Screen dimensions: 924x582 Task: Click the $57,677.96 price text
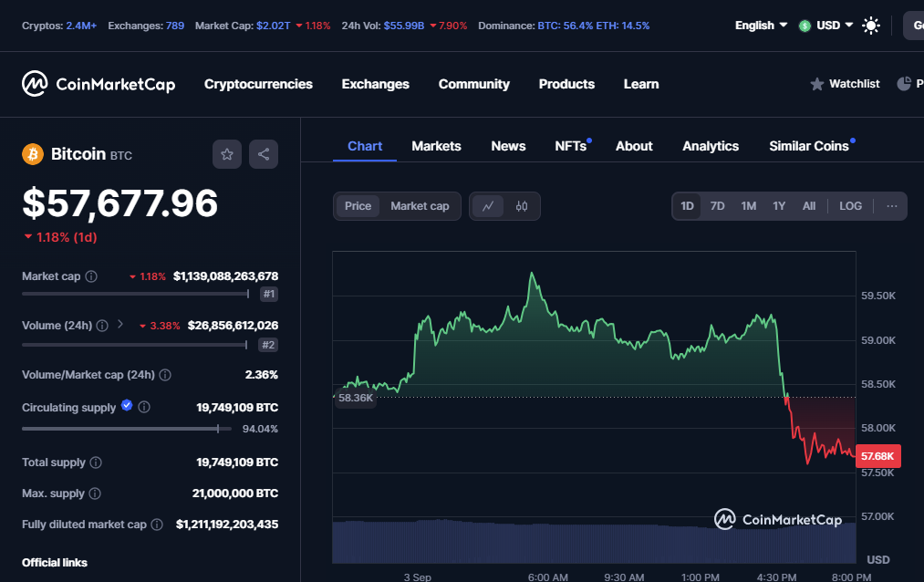[119, 203]
